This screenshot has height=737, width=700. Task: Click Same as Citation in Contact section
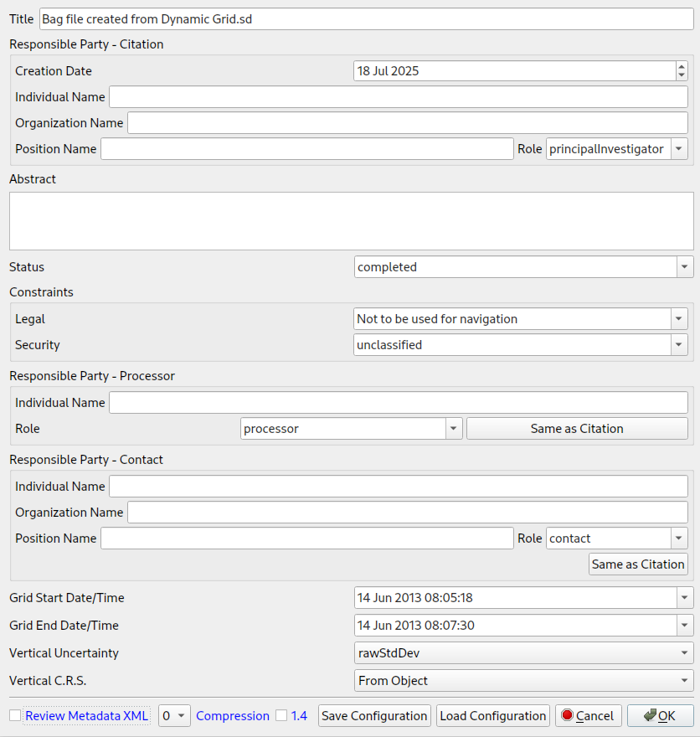pyautogui.click(x=638, y=564)
